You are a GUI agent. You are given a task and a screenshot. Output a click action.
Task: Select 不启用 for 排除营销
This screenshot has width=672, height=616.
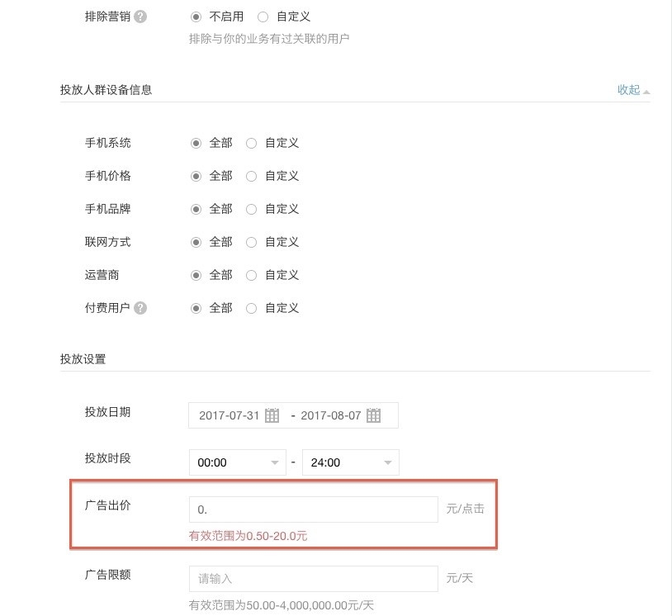(196, 17)
